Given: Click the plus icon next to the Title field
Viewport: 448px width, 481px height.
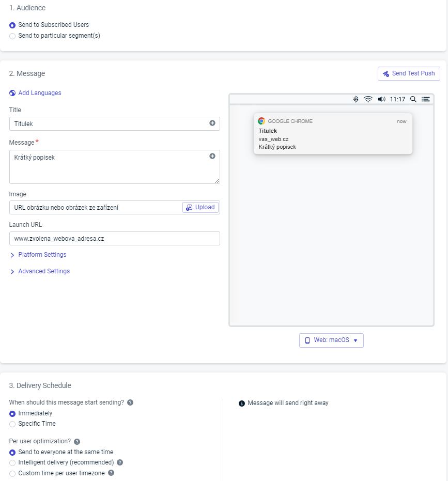Looking at the screenshot, I should 213,123.
